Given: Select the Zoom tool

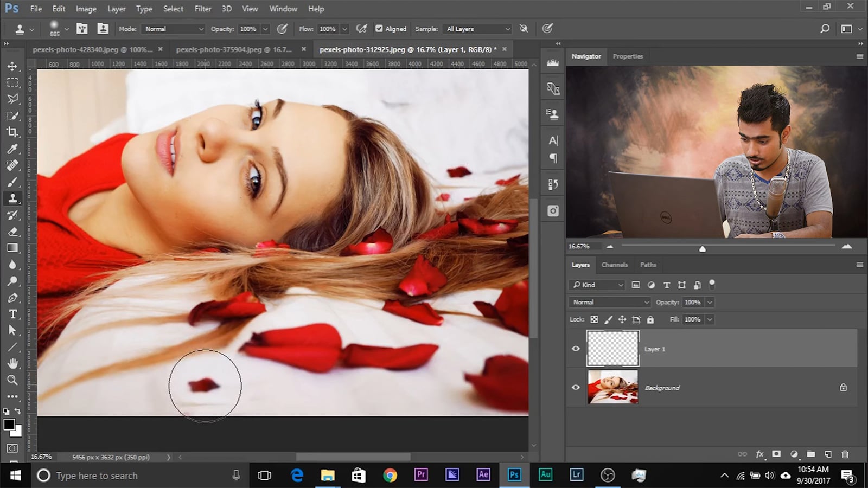Looking at the screenshot, I should (x=12, y=380).
